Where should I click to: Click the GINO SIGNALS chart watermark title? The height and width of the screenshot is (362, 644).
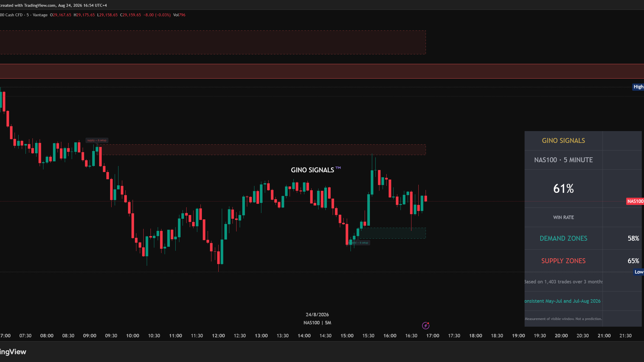[x=316, y=170]
